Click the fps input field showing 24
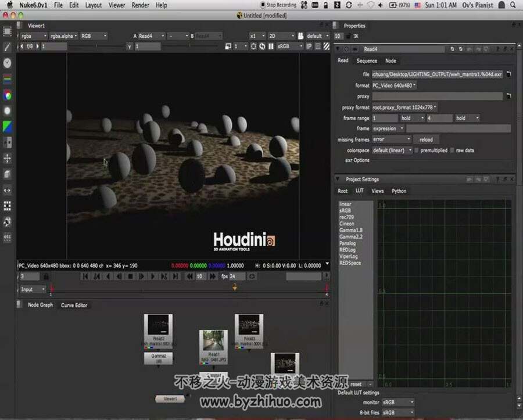This screenshot has height=420, width=523. click(x=237, y=277)
